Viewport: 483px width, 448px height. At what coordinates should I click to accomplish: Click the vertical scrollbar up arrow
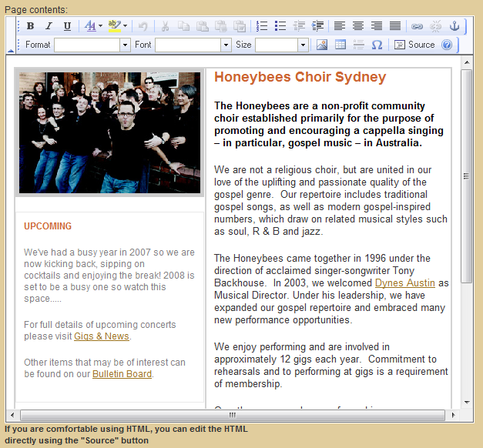coord(467,62)
